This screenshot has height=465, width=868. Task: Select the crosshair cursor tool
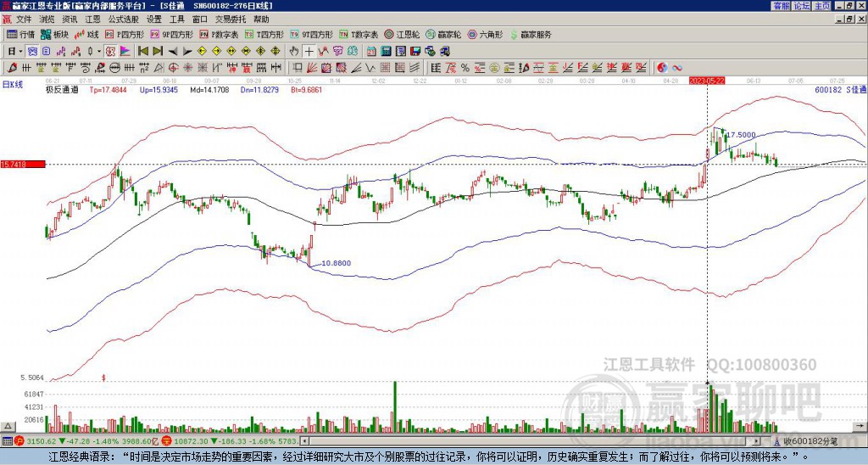tap(309, 52)
